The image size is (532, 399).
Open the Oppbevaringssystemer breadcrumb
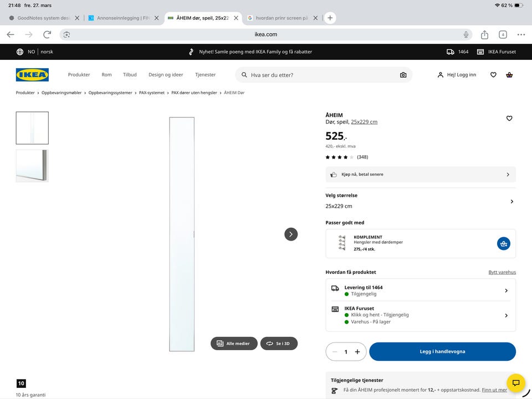pos(110,93)
